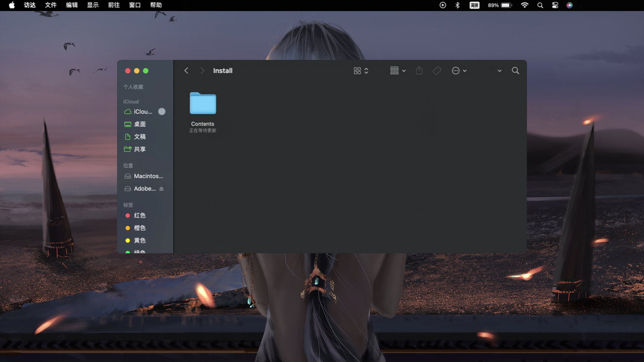The width and height of the screenshot is (644, 362).
Task: Click the Wi-Fi menu bar icon
Action: (525, 5)
